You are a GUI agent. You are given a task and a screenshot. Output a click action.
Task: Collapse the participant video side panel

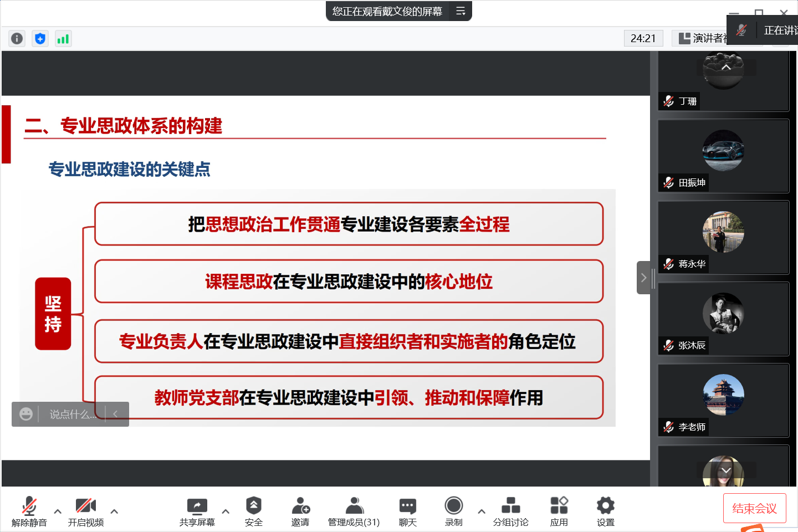tap(643, 278)
